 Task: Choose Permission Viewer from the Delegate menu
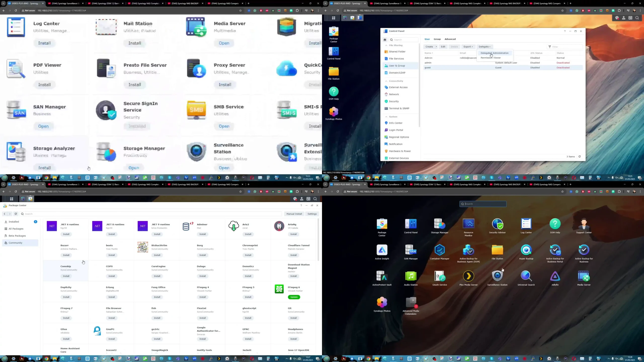pos(491,58)
